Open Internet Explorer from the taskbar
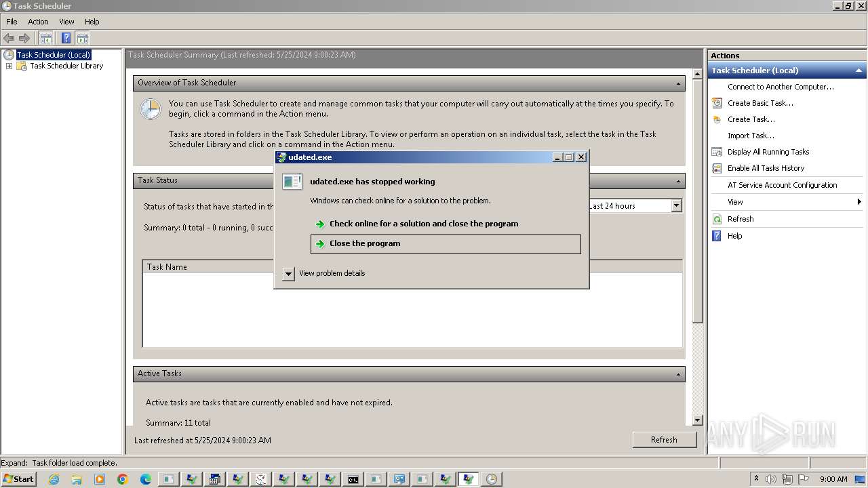Viewport: 868px width, 488px height. click(54, 479)
